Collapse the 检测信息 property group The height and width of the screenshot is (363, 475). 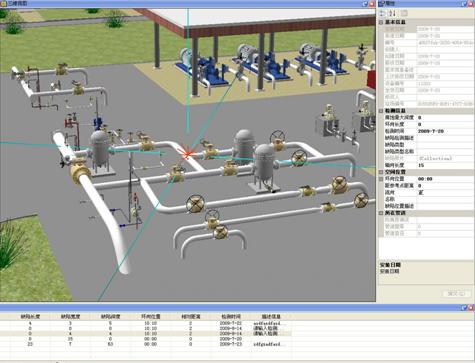[x=381, y=110]
